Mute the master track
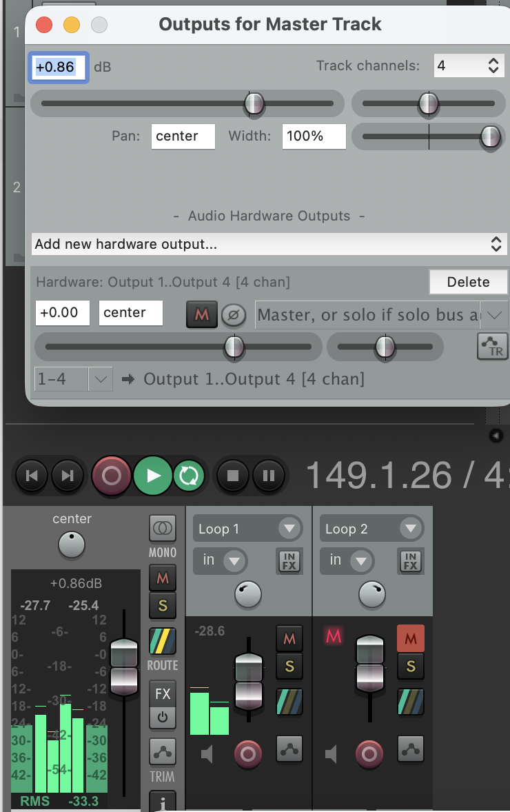 [x=163, y=578]
